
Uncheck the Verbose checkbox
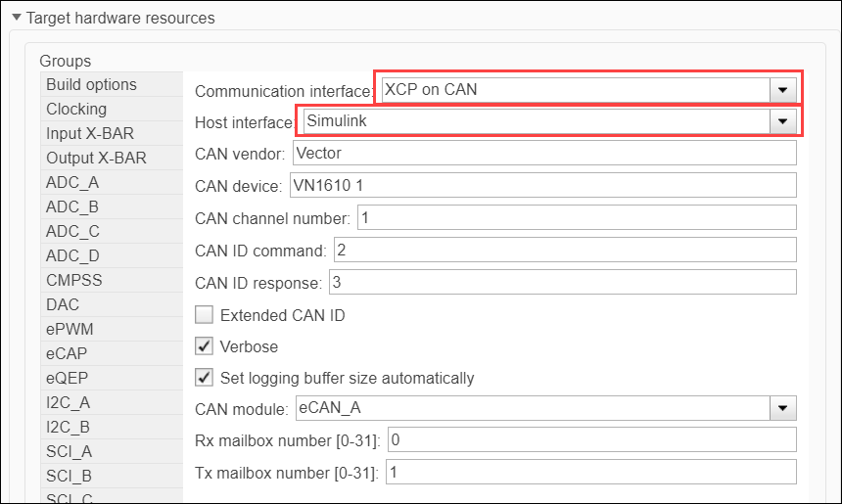(205, 346)
